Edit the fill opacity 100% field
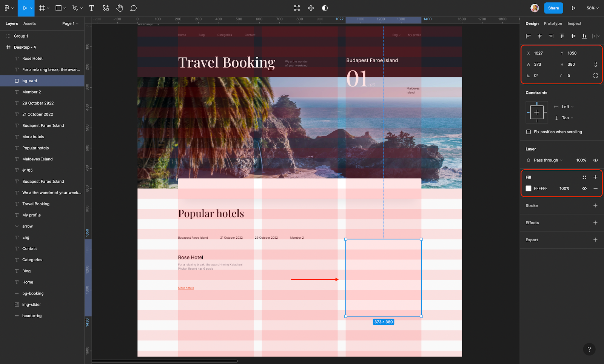Viewport: 604px width, 364px height. (x=564, y=188)
